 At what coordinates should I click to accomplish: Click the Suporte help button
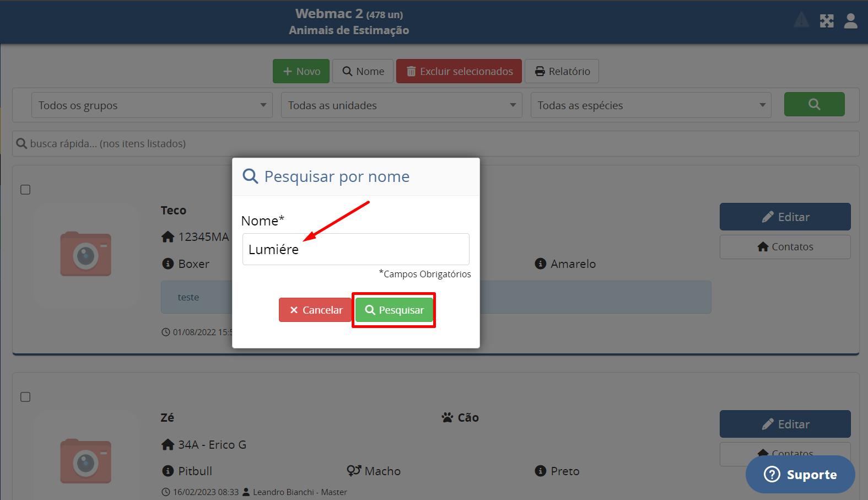800,474
